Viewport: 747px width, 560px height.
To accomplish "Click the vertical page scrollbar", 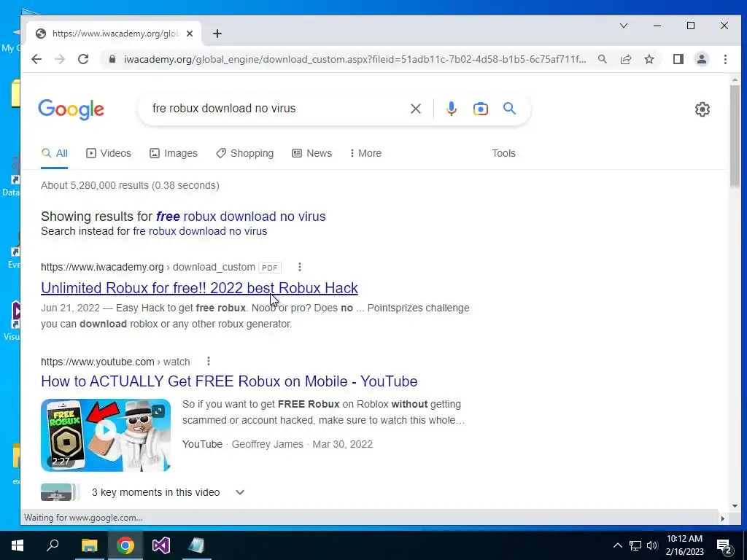I will [x=735, y=136].
